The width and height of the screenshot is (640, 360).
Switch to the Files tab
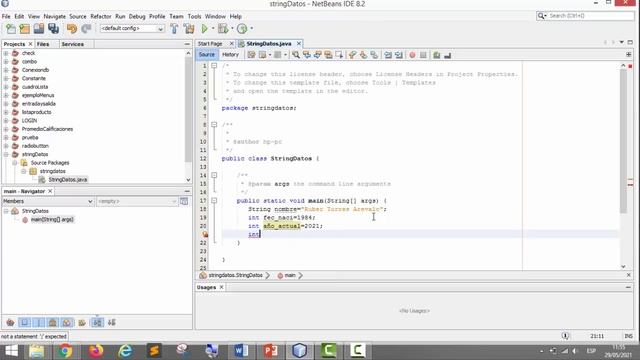point(43,44)
